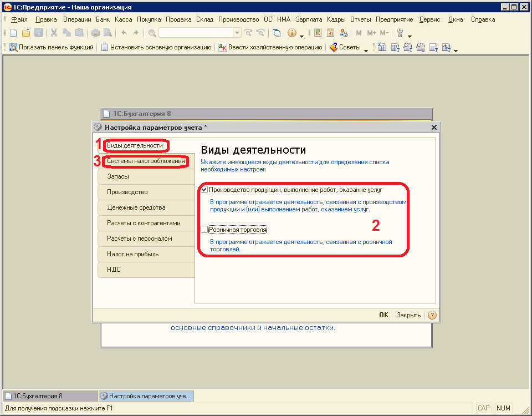The width and height of the screenshot is (532, 416).
Task: Expand the info icon dropdown arrow
Action: (x=301, y=36)
